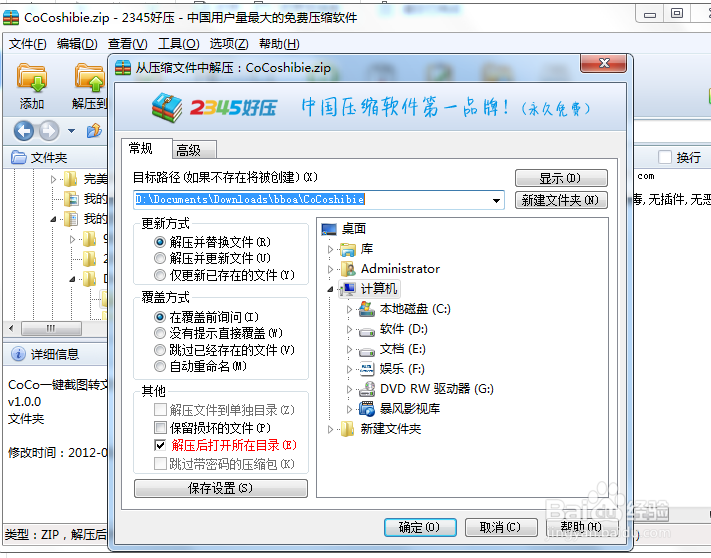Toggle the 换行 checkbox in main window
Viewport: 711px width, 558px height.
click(x=665, y=157)
